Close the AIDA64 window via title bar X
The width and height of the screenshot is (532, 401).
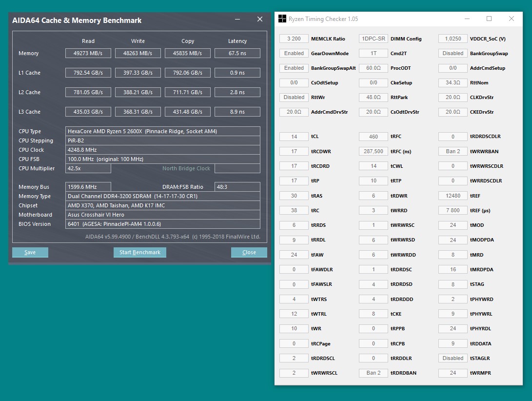(x=259, y=20)
